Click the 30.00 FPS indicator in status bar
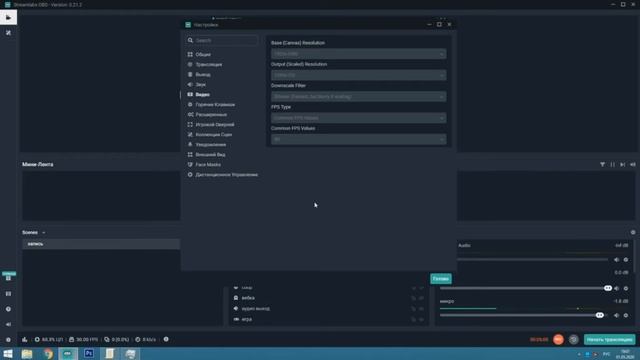 pyautogui.click(x=84, y=340)
